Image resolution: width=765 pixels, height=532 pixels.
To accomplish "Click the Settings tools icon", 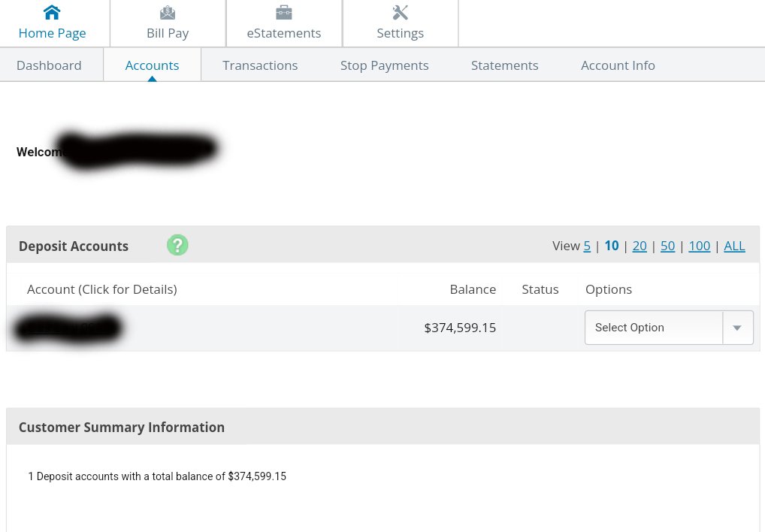I will click(400, 13).
